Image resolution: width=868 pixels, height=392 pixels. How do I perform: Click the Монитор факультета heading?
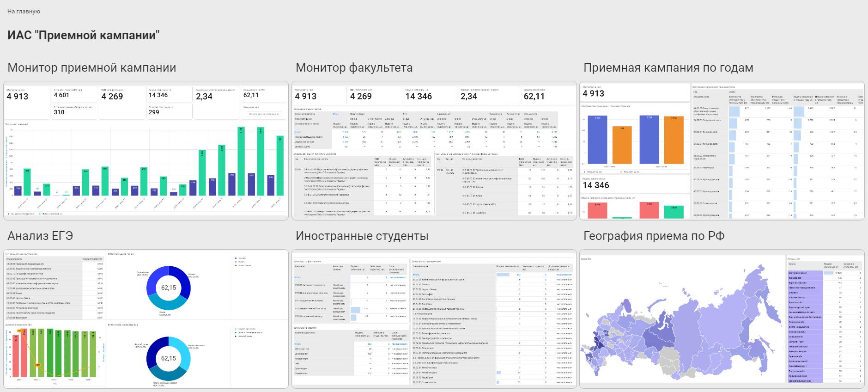[354, 67]
